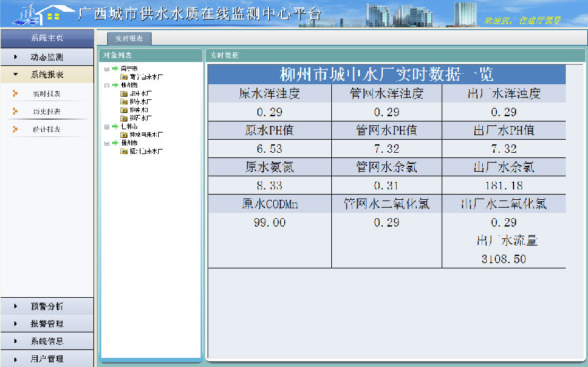
Task: Open the 报警管理 sidebar section
Action: [x=46, y=324]
